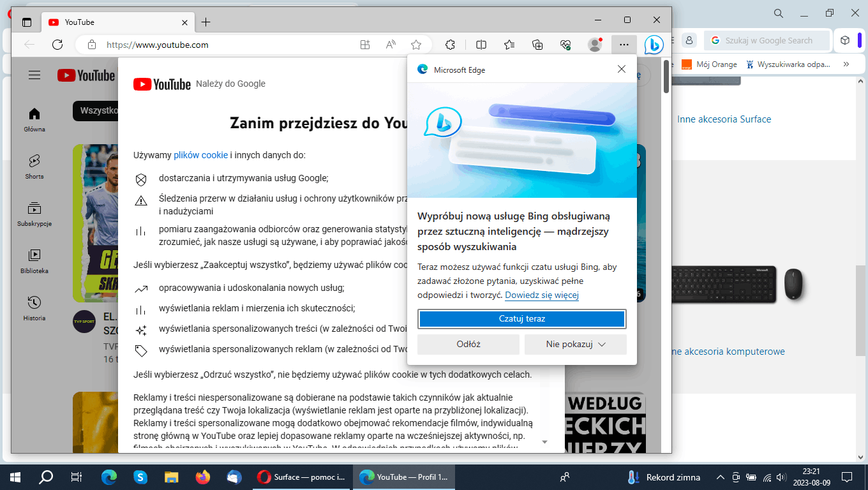Open Edge tab actions menu icon
This screenshot has width=868, height=490.
click(x=27, y=22)
